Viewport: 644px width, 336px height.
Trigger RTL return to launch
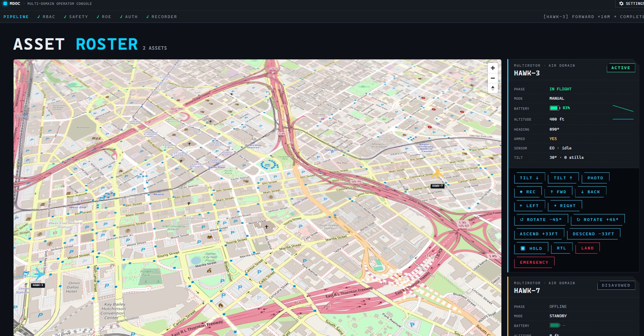(x=562, y=248)
